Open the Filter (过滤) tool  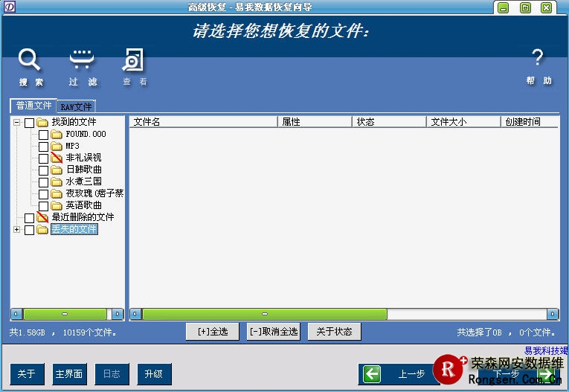coord(82,60)
